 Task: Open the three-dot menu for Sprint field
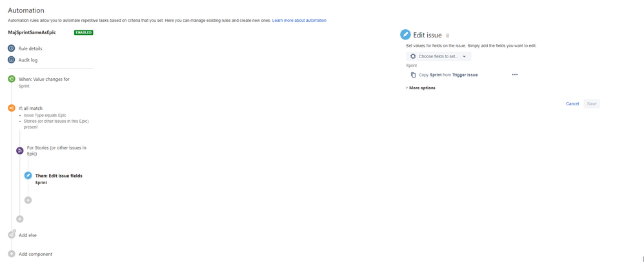pos(515,74)
